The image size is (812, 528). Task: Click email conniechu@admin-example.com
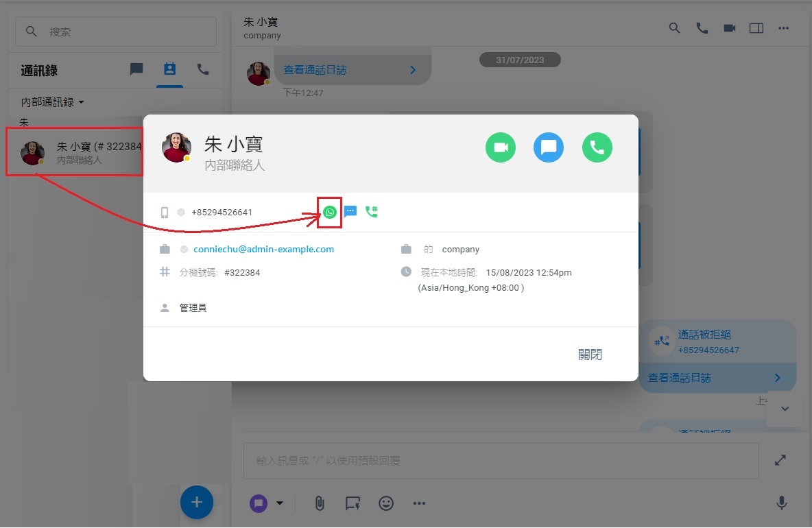[x=263, y=249]
